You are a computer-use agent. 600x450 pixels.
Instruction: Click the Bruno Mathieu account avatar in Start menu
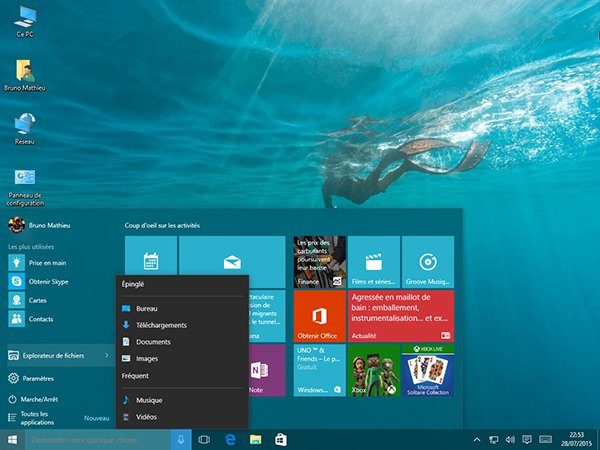[x=16, y=225]
